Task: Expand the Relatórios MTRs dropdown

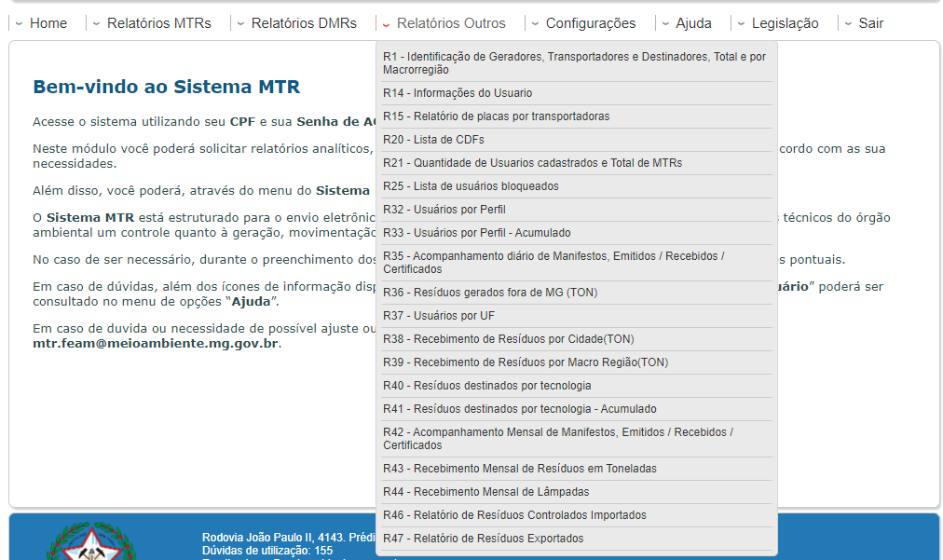Action: point(158,23)
